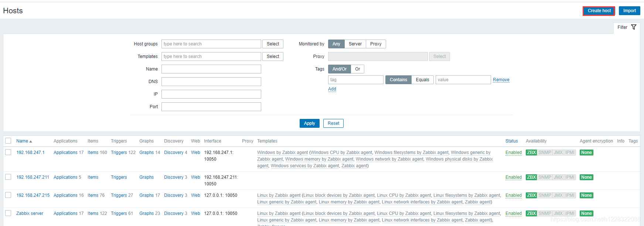Click ZBX availability badge for 192.168.247.1
This screenshot has width=644, height=226.
click(531, 153)
